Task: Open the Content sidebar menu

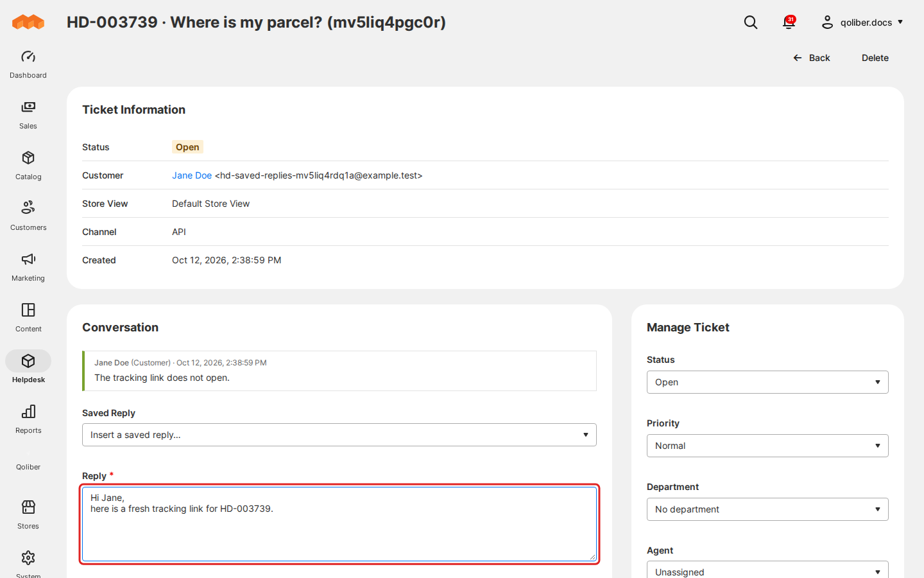Action: point(28,318)
